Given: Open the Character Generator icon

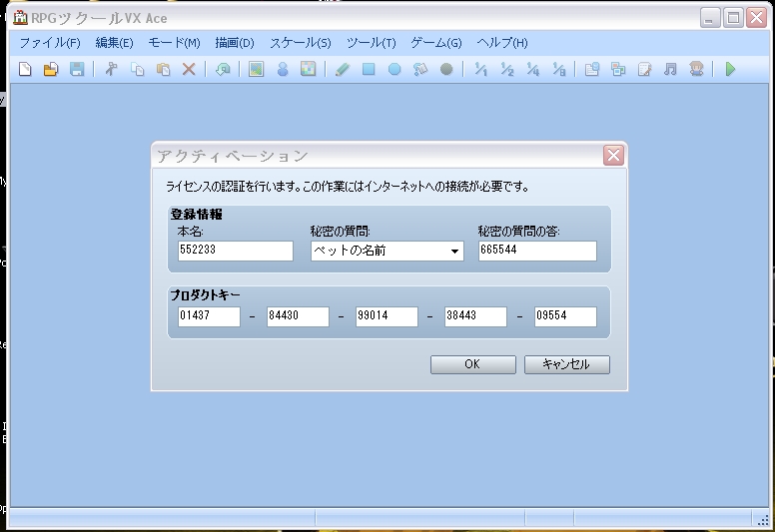Looking at the screenshot, I should click(x=696, y=69).
